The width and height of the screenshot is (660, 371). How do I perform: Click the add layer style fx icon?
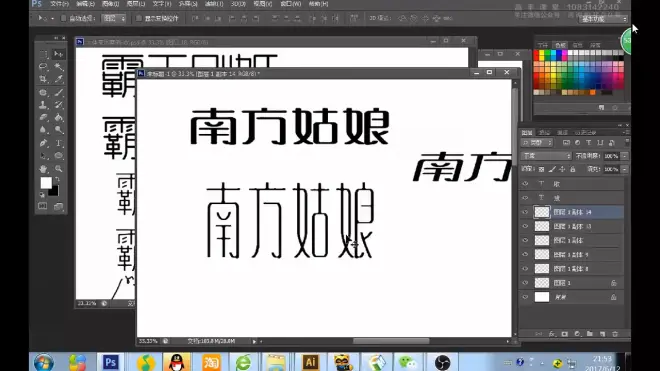[x=552, y=334]
